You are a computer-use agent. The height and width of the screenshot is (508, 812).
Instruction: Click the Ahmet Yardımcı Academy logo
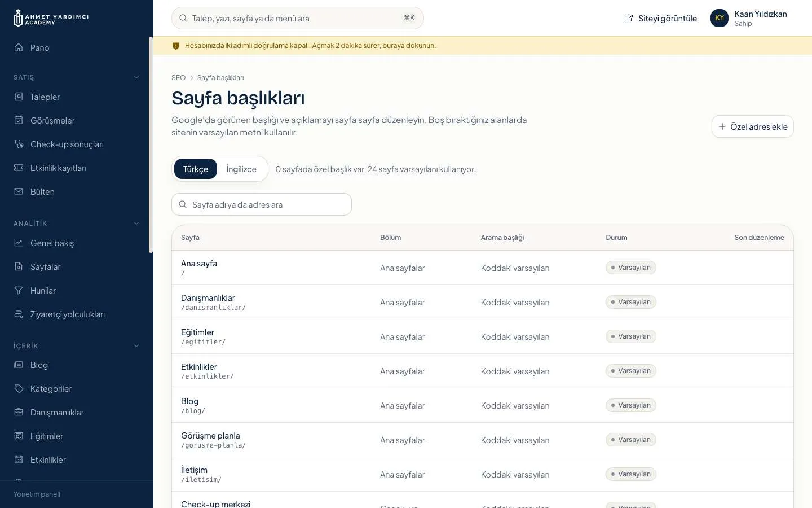tap(51, 18)
